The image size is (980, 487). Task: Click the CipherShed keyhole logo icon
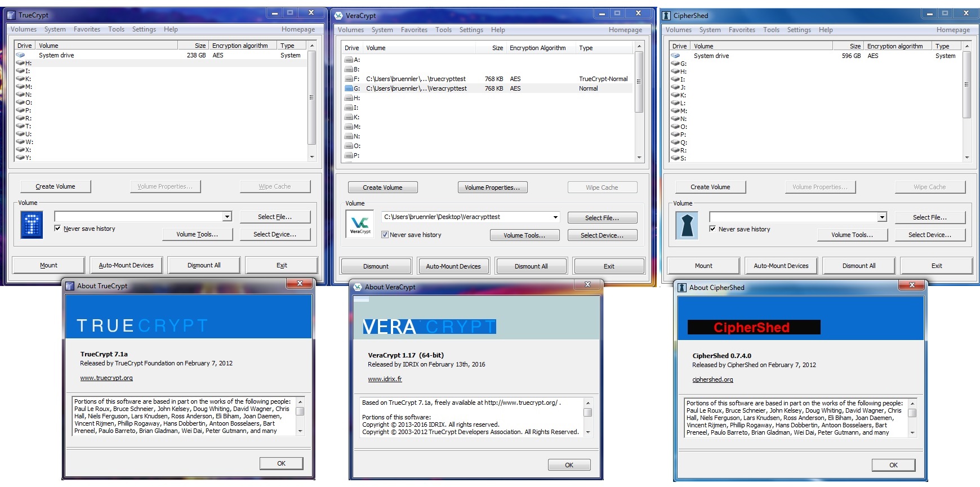tap(687, 225)
